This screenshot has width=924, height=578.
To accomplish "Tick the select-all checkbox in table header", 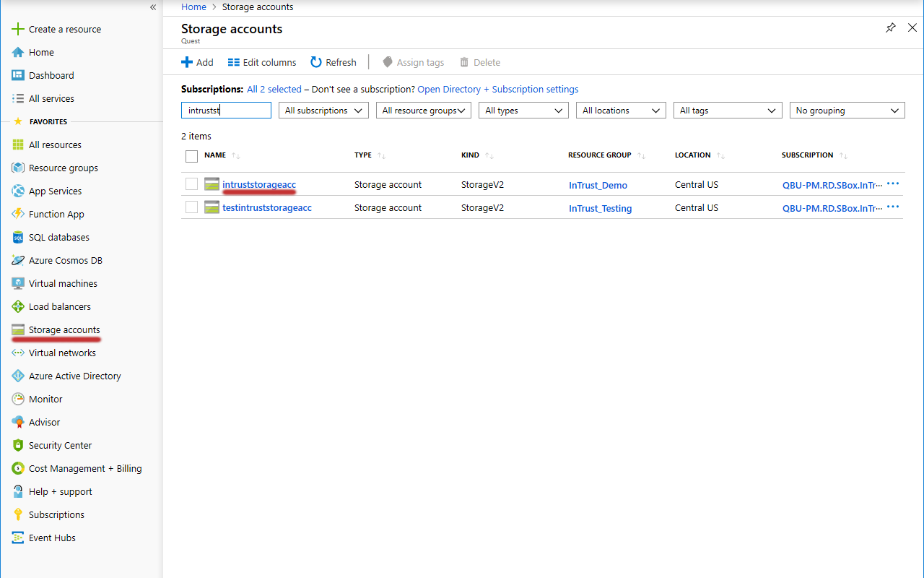I will coord(191,156).
